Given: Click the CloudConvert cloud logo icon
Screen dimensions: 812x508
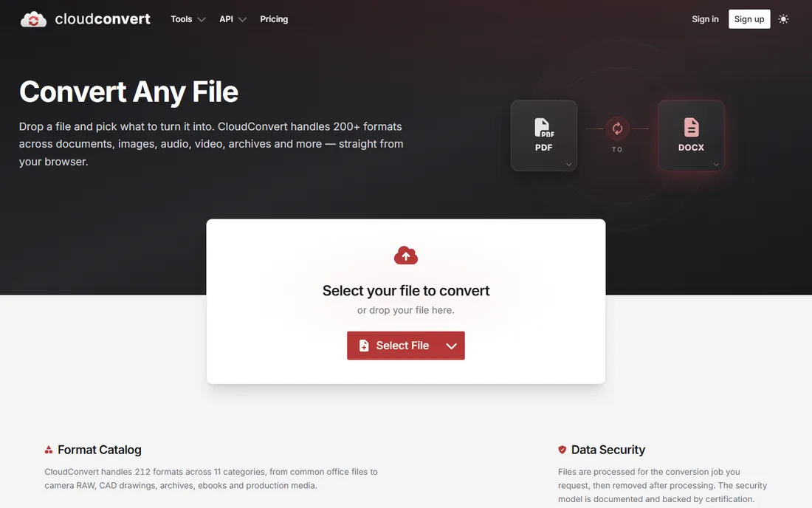Looking at the screenshot, I should 34,19.
